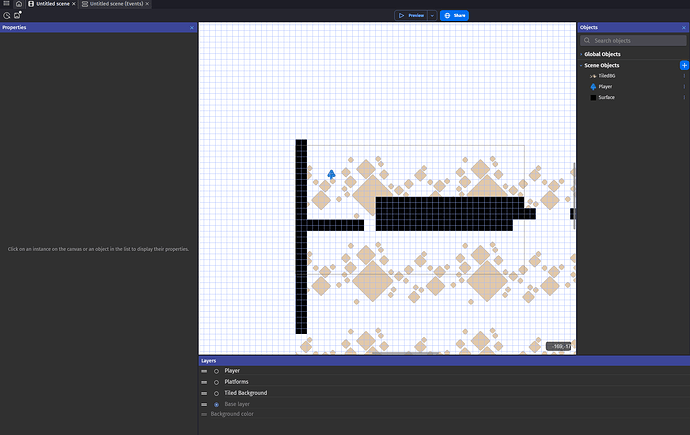Close the Objects panel
This screenshot has width=690, height=435.
pos(684,28)
